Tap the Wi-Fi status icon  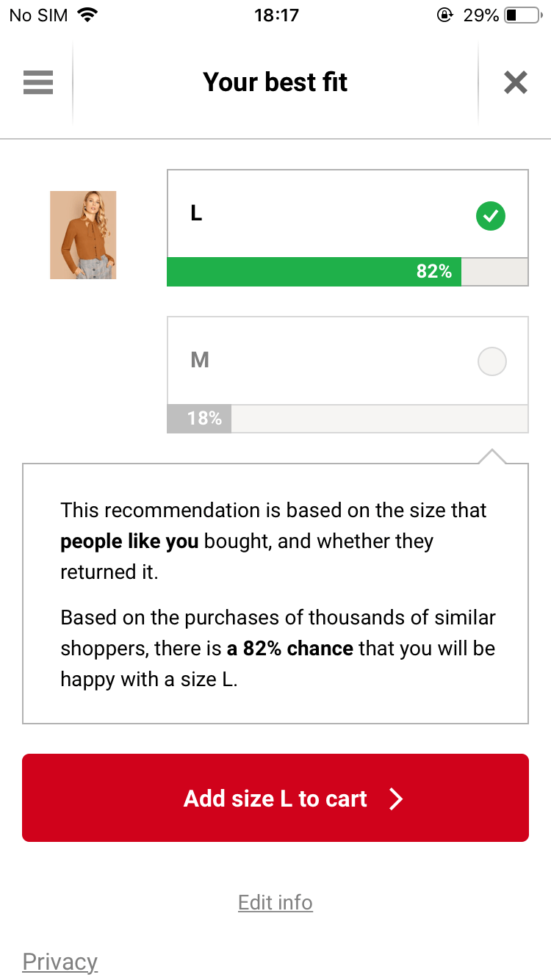[88, 15]
